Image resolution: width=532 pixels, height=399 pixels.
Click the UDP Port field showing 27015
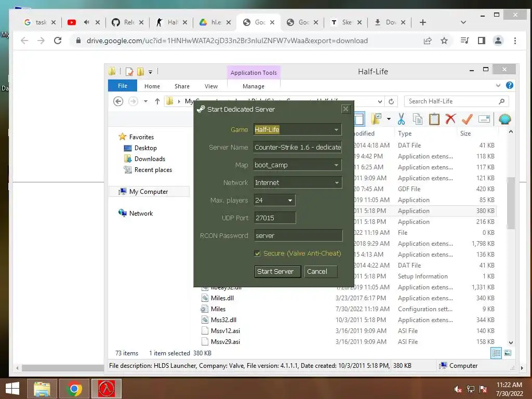pyautogui.click(x=275, y=218)
